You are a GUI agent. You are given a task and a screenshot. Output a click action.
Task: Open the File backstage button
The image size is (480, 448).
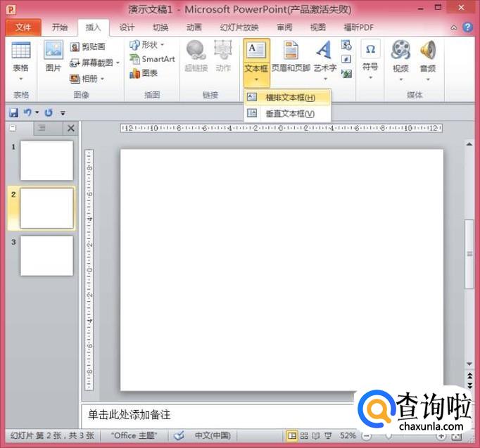pyautogui.click(x=23, y=27)
